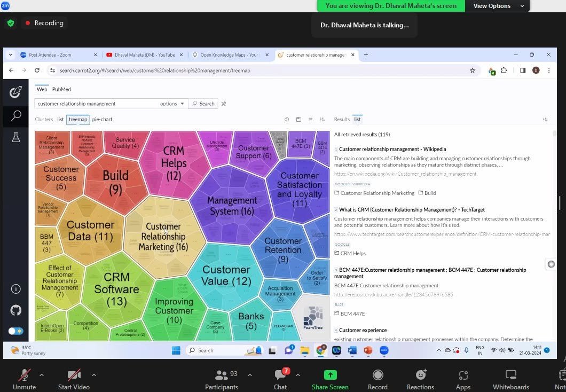
Task: Select the CRM Software (13) treemap cluster
Action: tap(116, 289)
